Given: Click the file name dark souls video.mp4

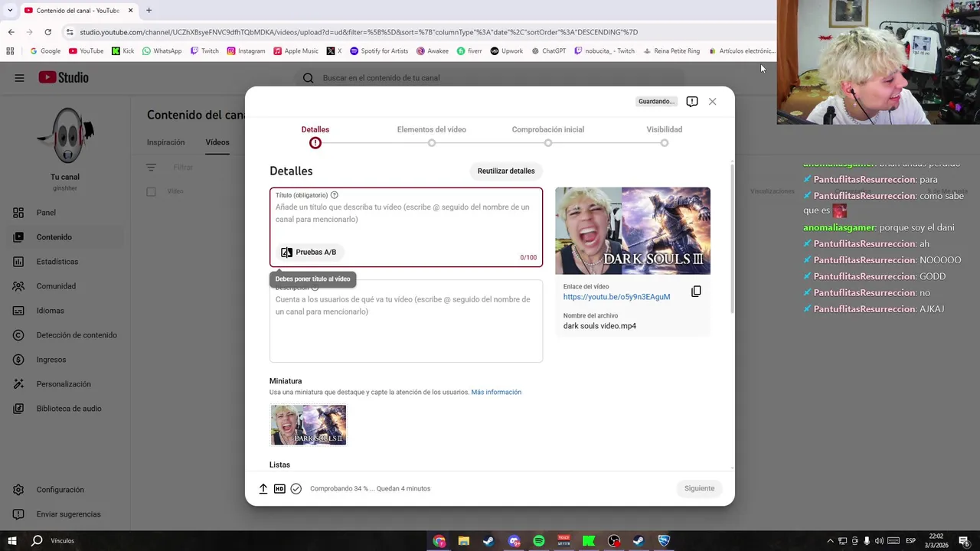Looking at the screenshot, I should (599, 326).
